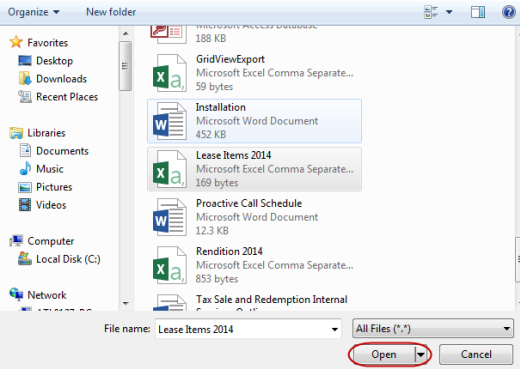
Task: Select the Proactive Call Schedule Word icon
Action: pyautogui.click(x=170, y=217)
